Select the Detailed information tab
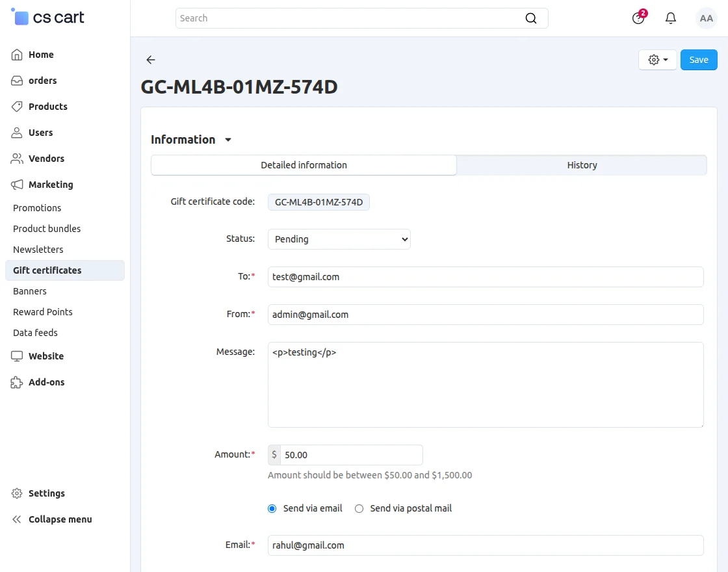The width and height of the screenshot is (728, 572). tap(304, 165)
